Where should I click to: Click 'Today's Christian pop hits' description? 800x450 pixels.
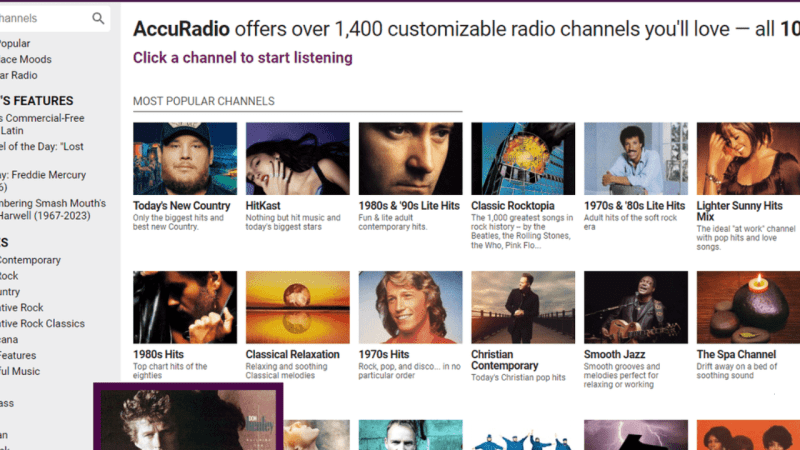[x=518, y=378]
